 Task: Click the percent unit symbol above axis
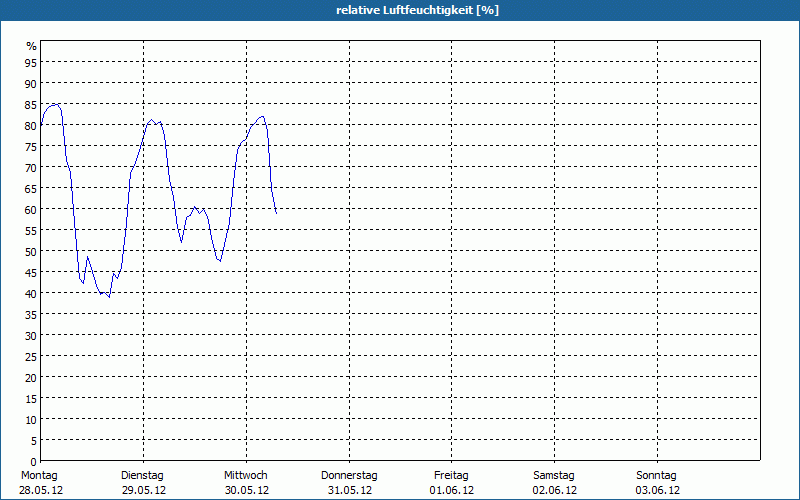[32, 46]
